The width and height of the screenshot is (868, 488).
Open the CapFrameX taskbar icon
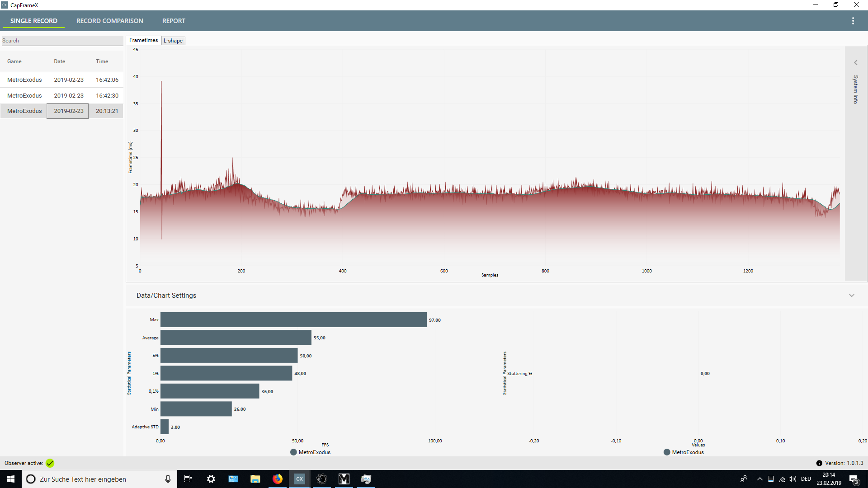click(299, 479)
